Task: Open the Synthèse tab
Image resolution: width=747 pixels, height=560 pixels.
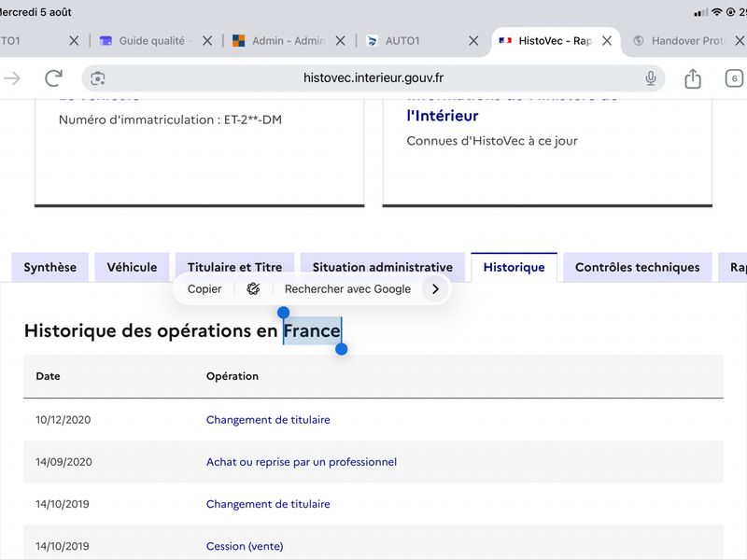Action: (x=50, y=267)
